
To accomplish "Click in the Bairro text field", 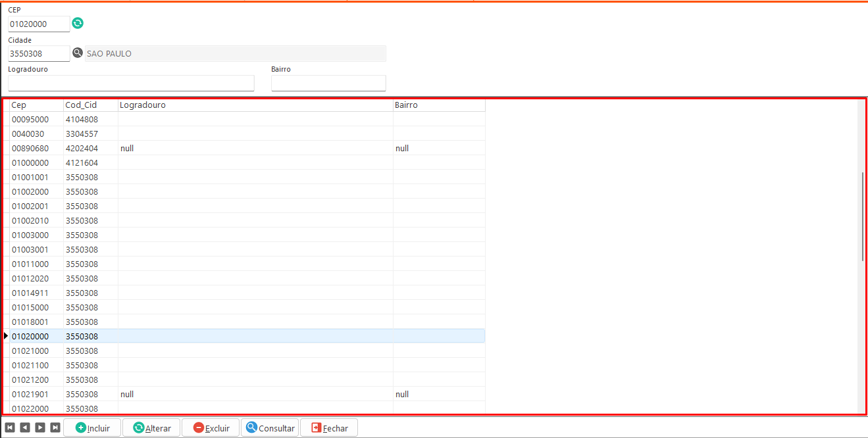I will [x=328, y=83].
